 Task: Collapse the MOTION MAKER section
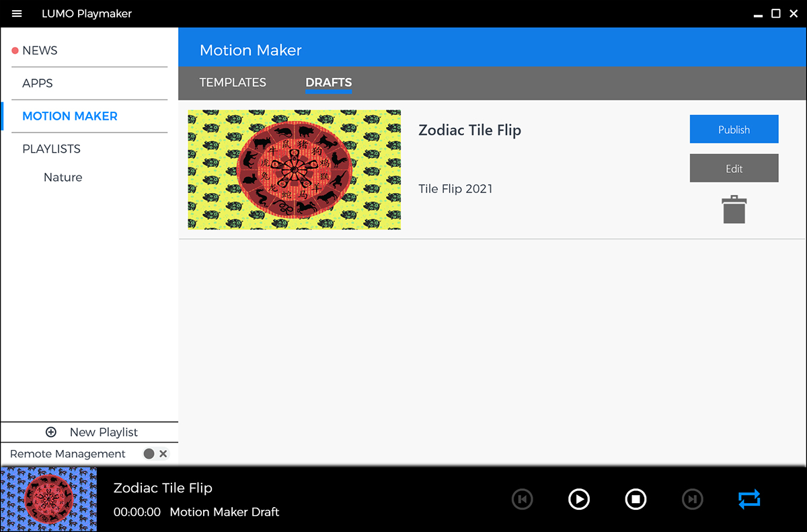pos(70,116)
